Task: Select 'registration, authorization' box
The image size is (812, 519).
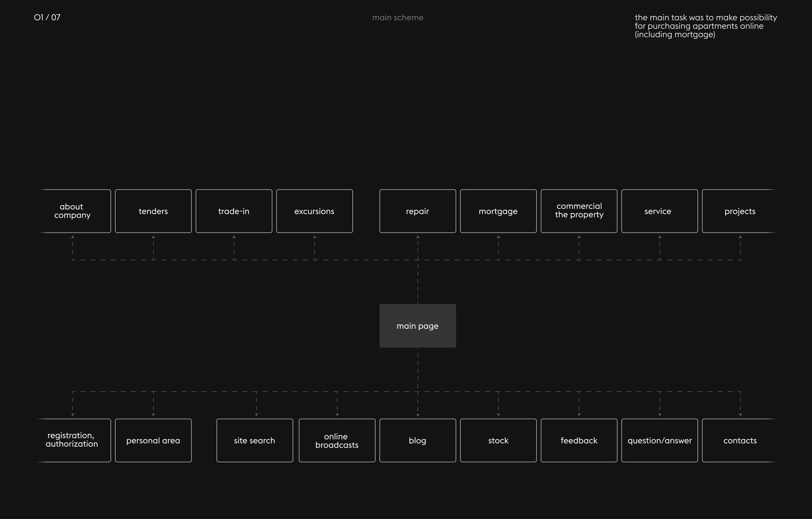Action: point(73,440)
